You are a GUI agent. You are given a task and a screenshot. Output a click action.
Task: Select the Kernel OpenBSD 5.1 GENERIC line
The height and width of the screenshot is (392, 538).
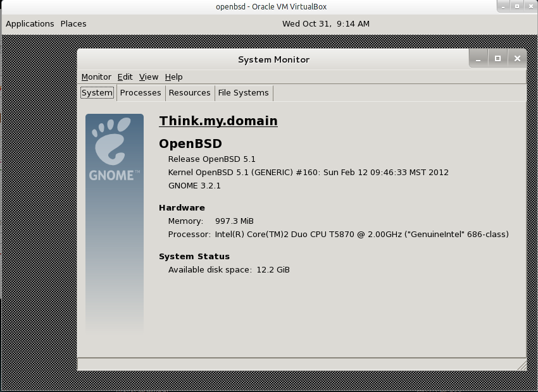(x=308, y=172)
